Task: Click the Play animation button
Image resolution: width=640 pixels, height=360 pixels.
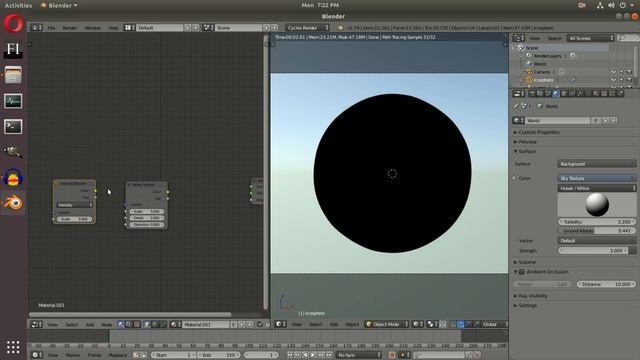Action: [x=313, y=355]
